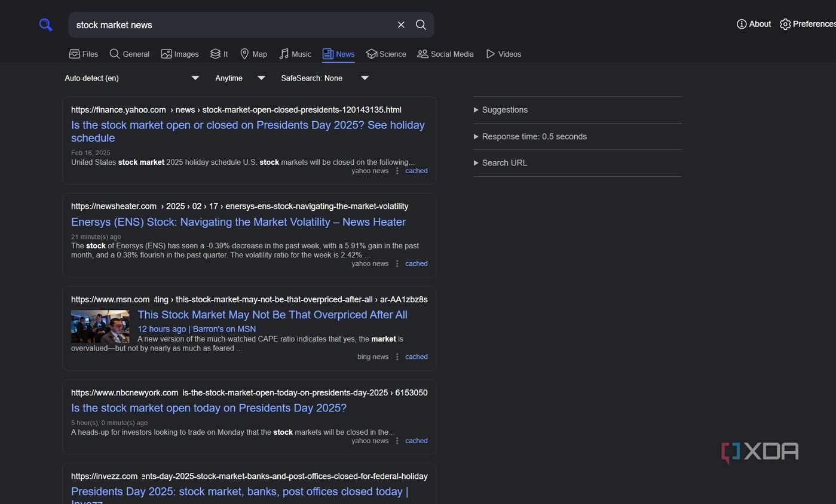Select the Files category icon
836x504 pixels.
(75, 54)
